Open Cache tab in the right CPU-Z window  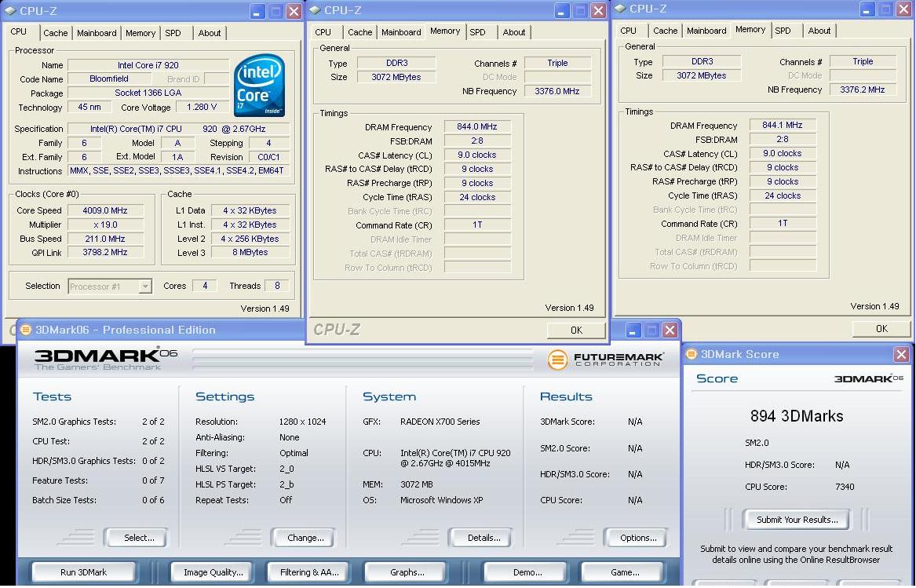tap(666, 31)
